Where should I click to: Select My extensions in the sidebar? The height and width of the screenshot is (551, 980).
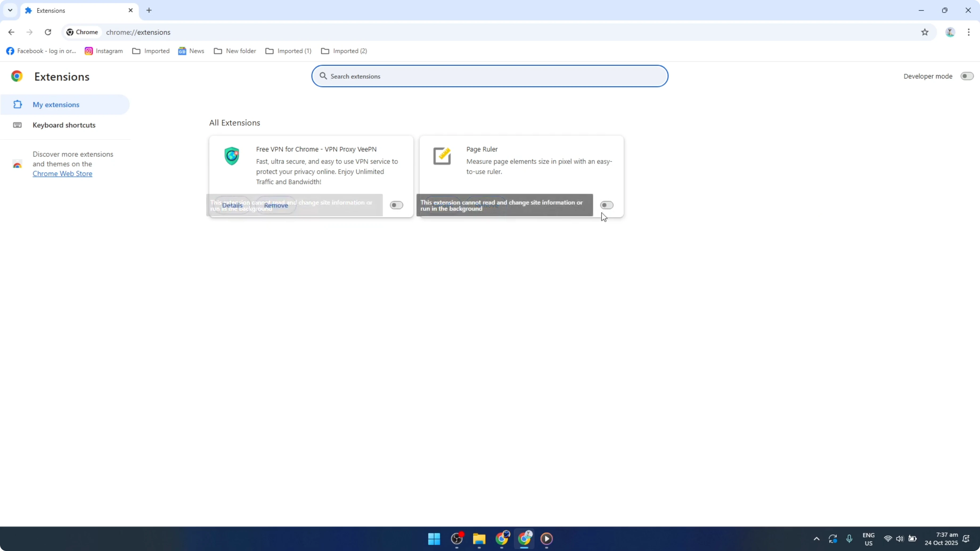(56, 105)
